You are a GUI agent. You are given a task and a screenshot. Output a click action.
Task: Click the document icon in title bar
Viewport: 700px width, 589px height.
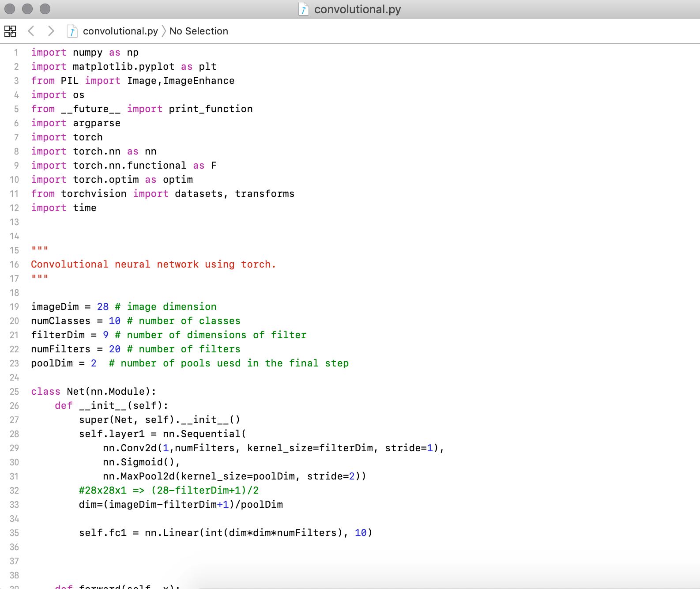[x=304, y=9]
